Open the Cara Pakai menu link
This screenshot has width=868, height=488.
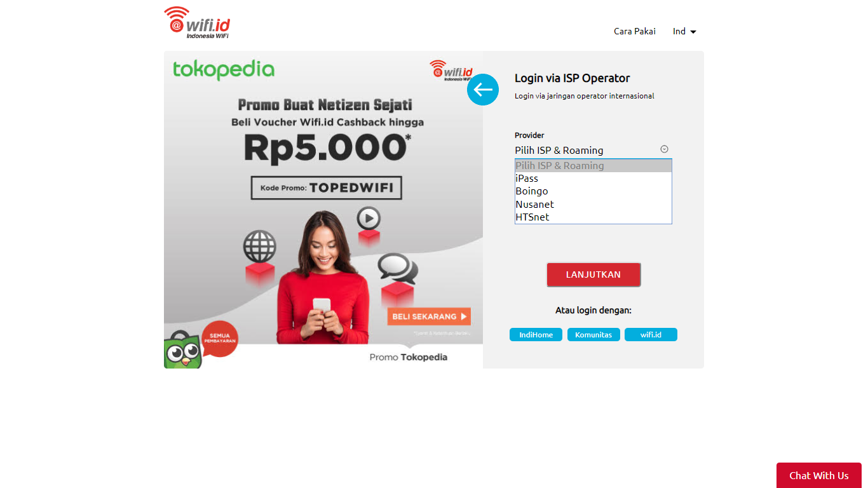634,31
